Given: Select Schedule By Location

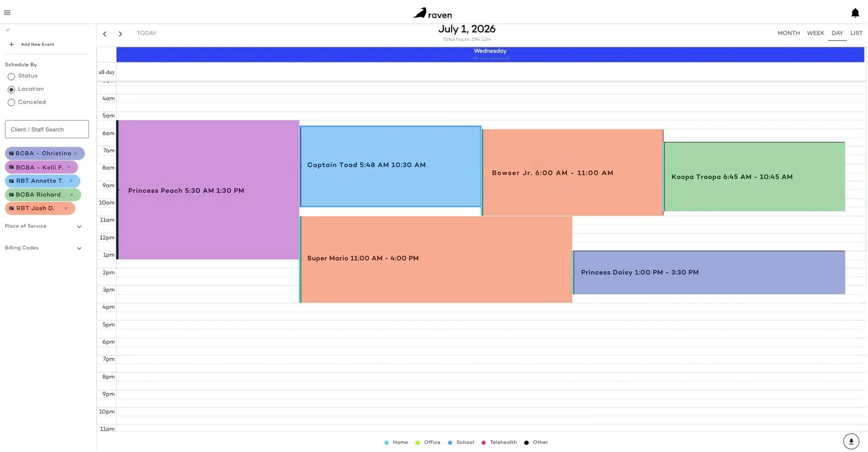Looking at the screenshot, I should [11, 90].
